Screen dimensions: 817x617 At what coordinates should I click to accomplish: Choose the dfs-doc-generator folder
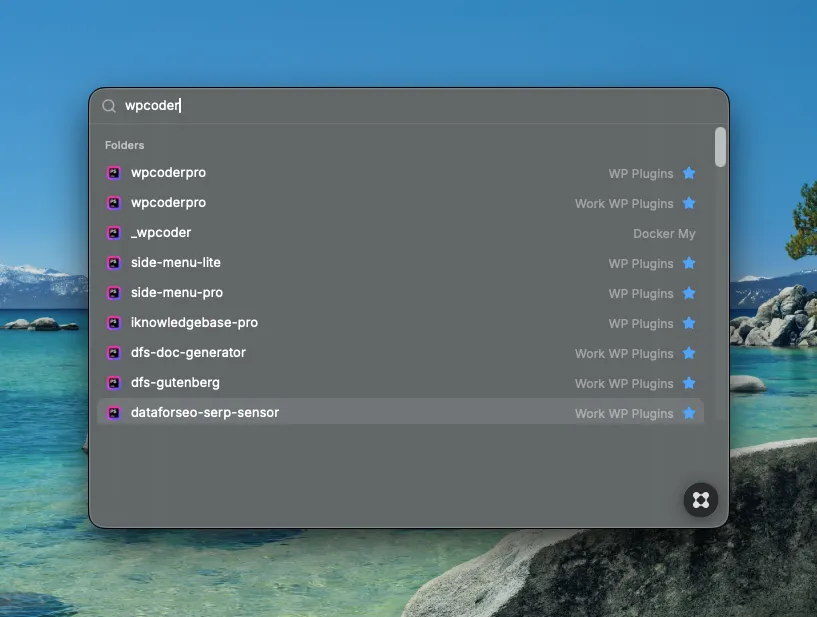click(x=400, y=353)
